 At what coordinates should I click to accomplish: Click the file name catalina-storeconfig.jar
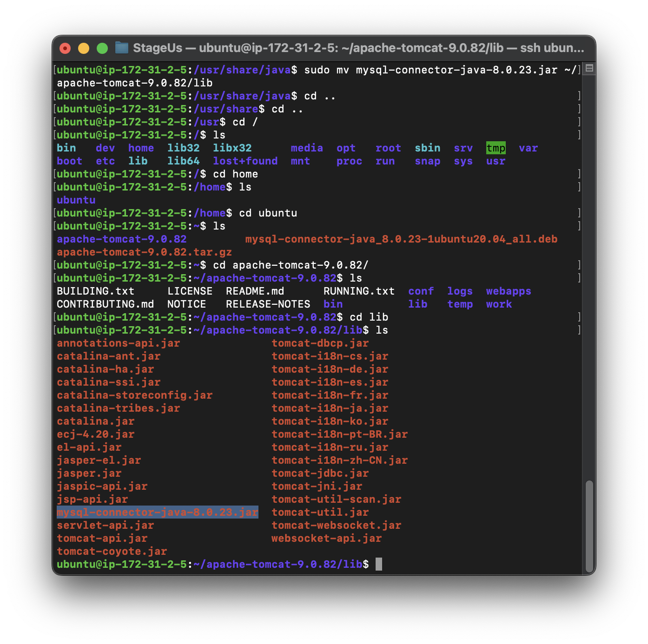[135, 395]
